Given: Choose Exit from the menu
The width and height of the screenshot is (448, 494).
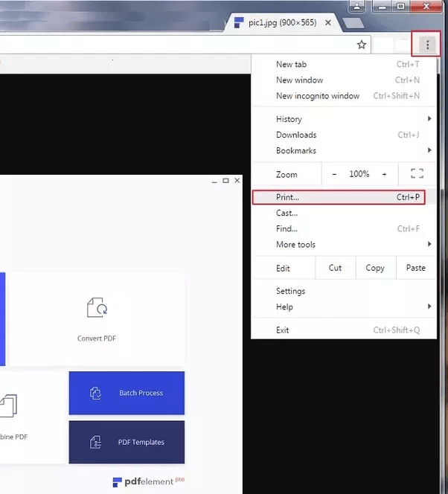Looking at the screenshot, I should pyautogui.click(x=344, y=330).
